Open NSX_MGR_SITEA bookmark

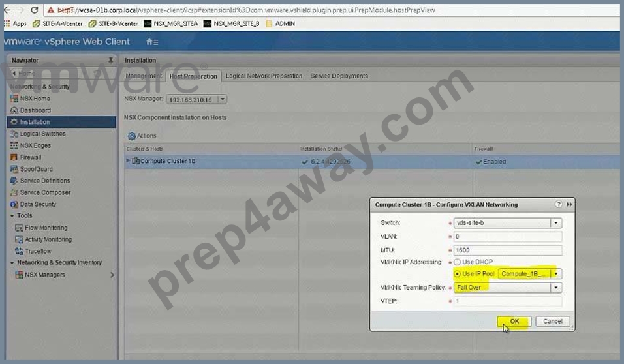point(171,23)
